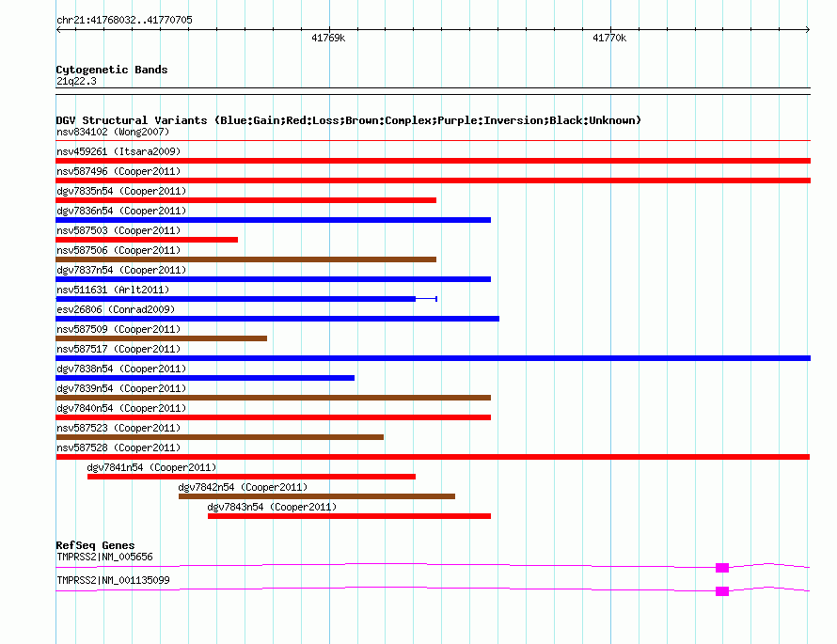
Task: Click TMPRSS2|NM_005656 gene label
Action: (104, 557)
